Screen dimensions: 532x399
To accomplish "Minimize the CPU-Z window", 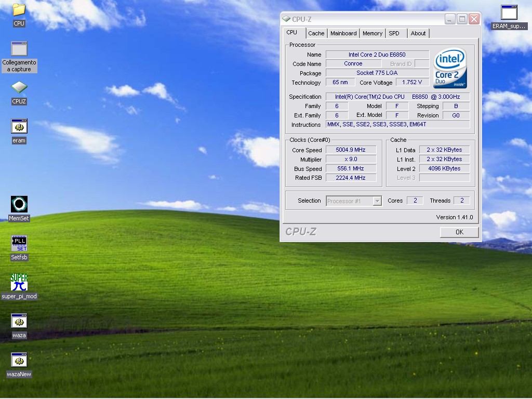I will [x=450, y=19].
